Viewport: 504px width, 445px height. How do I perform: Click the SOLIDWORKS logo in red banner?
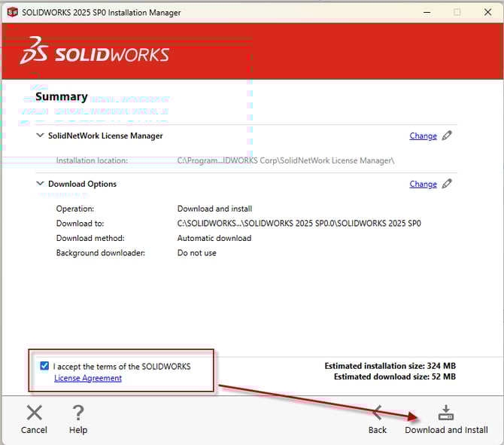95,54
